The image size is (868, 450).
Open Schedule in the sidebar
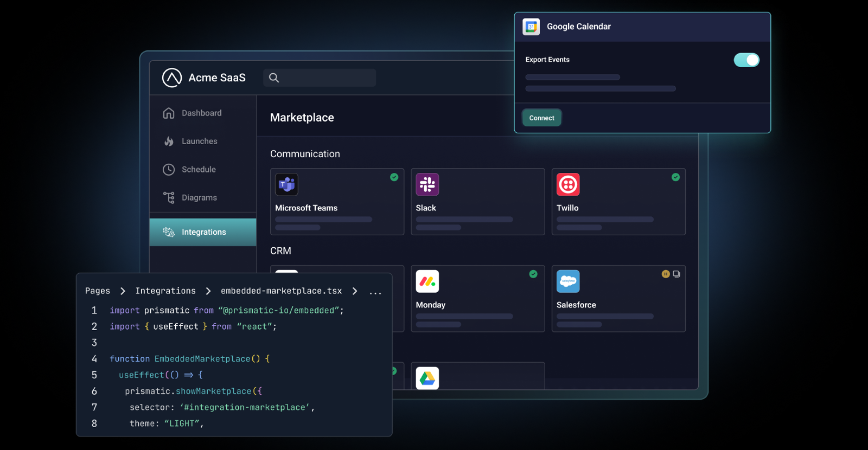coord(203,169)
